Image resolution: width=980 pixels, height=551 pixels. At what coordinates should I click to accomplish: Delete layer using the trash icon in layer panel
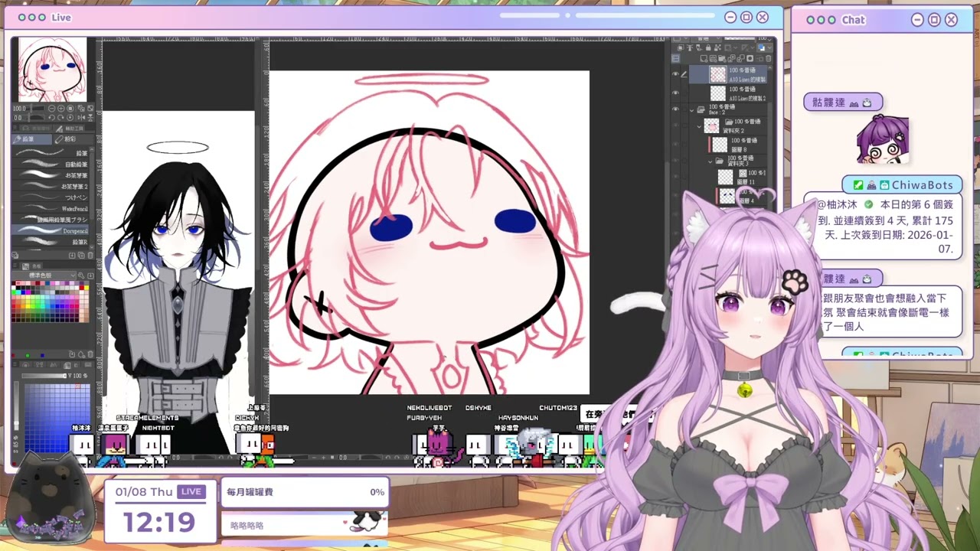768,58
